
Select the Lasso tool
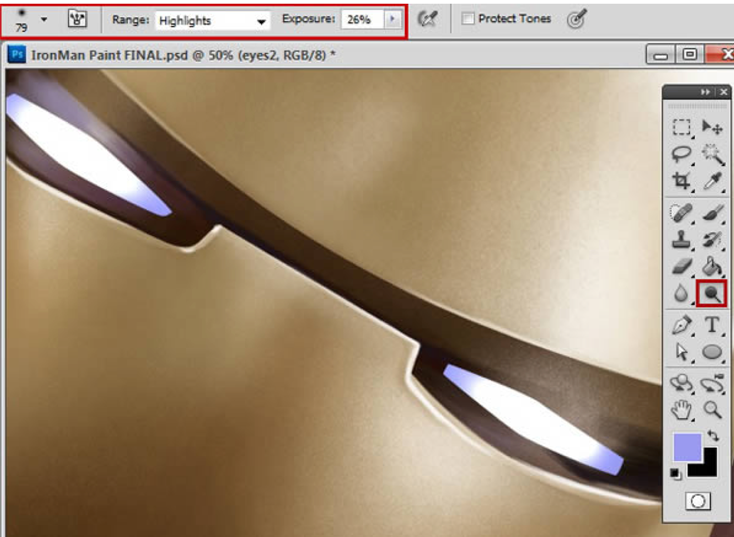pos(682,154)
